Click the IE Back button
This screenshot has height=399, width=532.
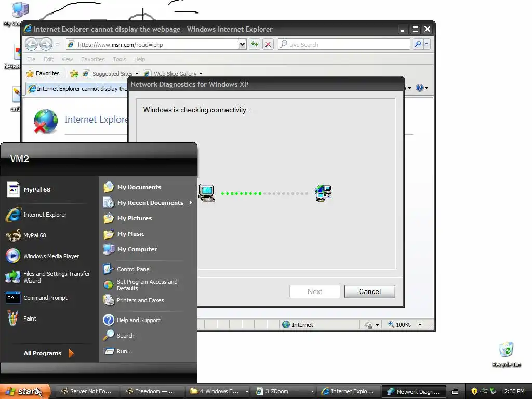click(31, 44)
